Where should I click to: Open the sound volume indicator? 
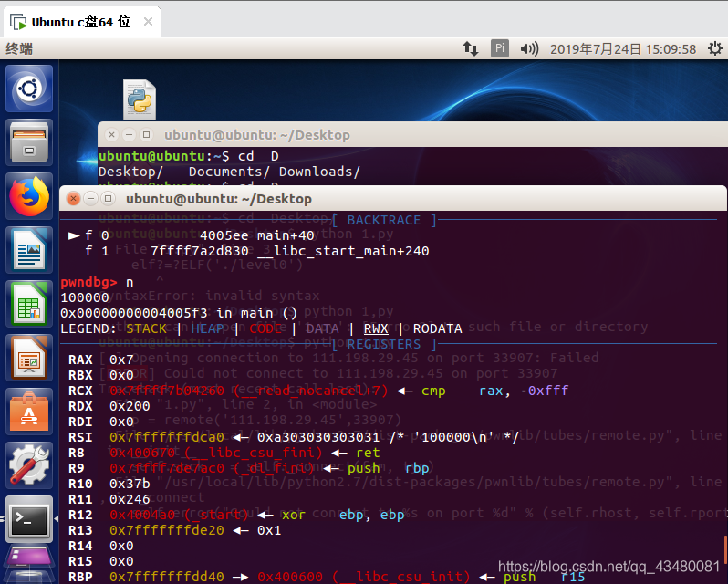pos(529,48)
